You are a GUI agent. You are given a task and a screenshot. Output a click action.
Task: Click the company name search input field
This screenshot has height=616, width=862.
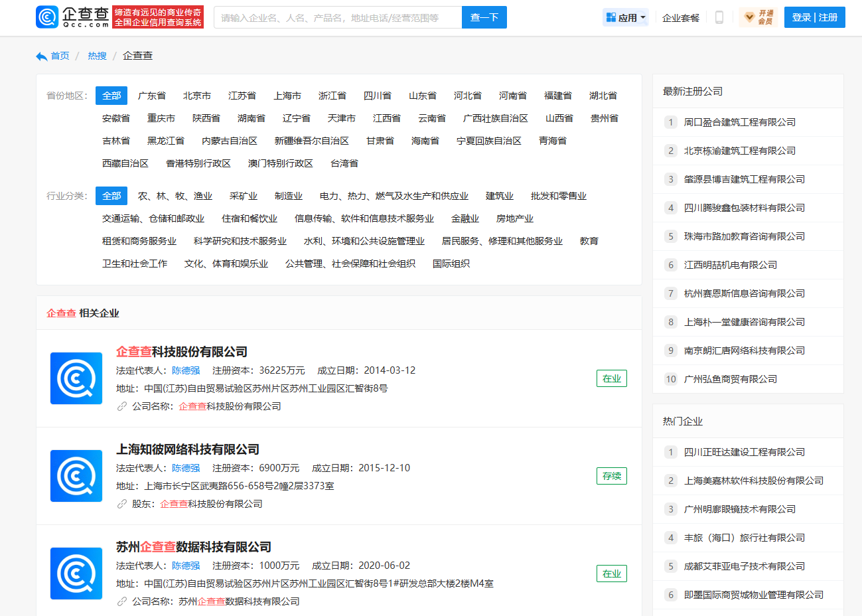[x=337, y=18]
